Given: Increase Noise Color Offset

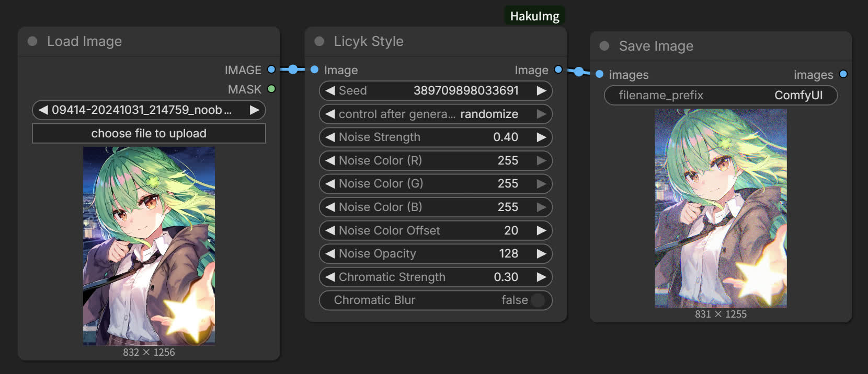Looking at the screenshot, I should (541, 230).
